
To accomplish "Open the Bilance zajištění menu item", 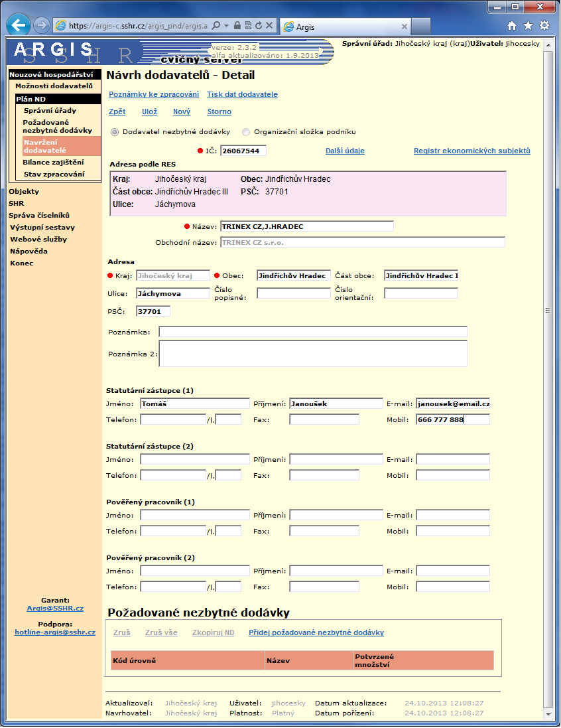I will (53, 162).
